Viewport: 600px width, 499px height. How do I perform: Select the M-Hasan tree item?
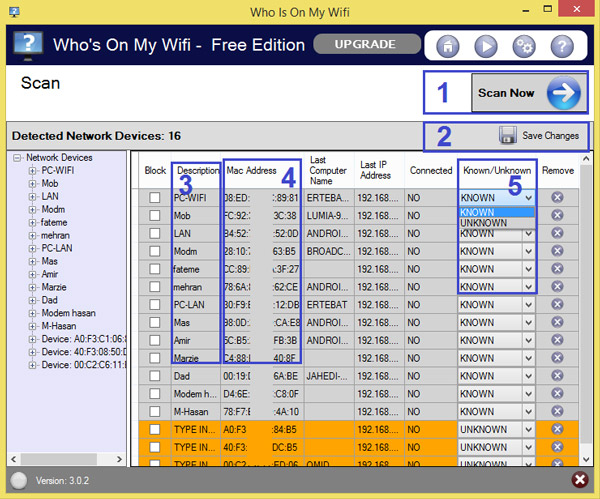coord(59,326)
